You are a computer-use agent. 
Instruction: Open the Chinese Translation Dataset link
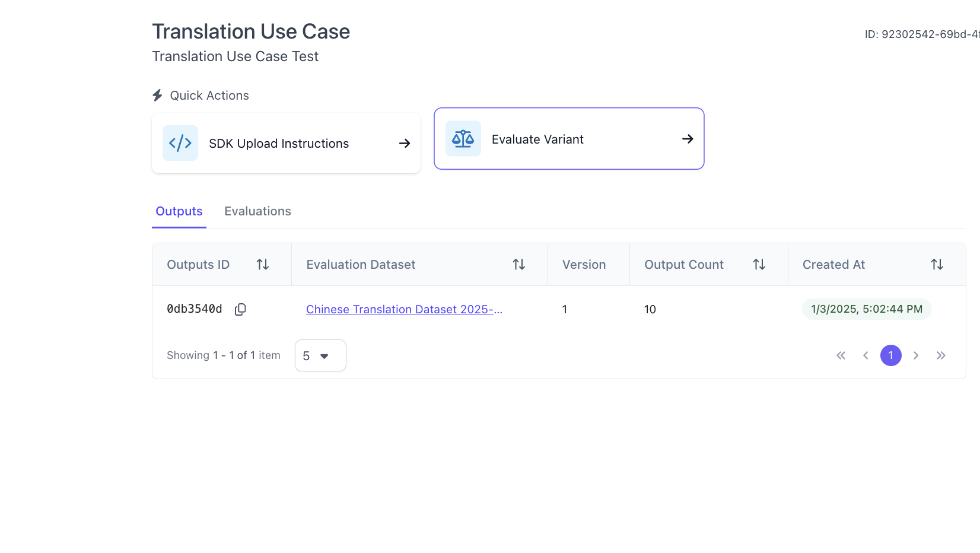[404, 309]
